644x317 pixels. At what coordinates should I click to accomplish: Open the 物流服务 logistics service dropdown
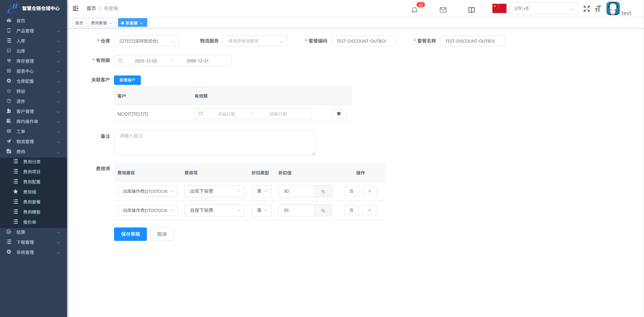coord(255,41)
